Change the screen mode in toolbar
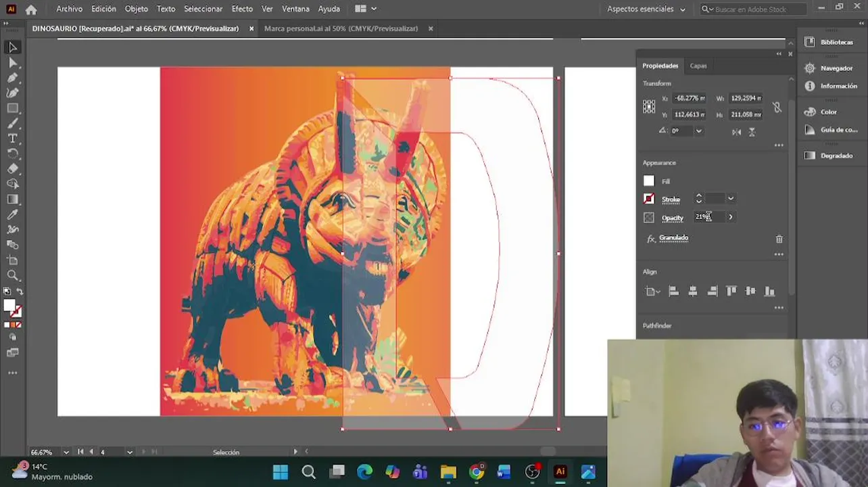The width and height of the screenshot is (868, 487). point(12,352)
